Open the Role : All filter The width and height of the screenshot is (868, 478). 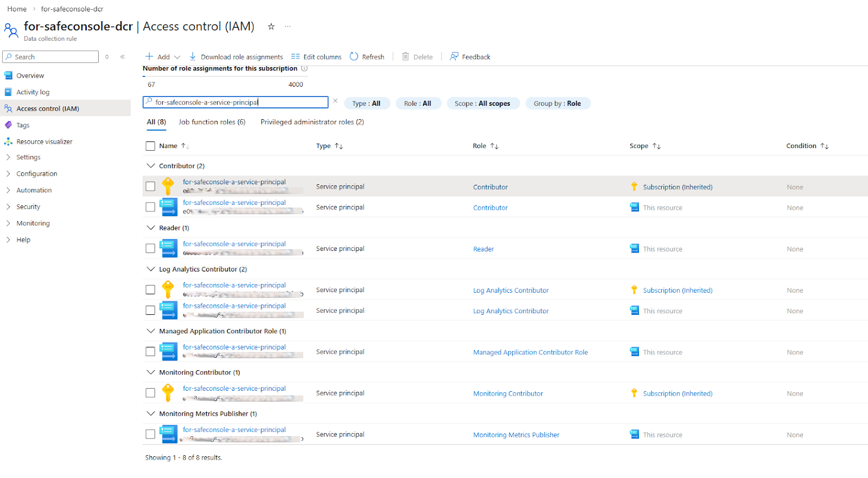pos(418,104)
